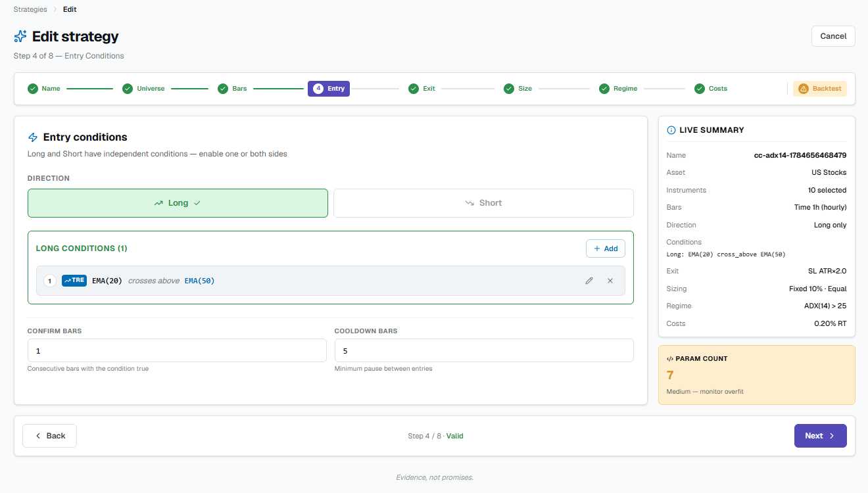The height and width of the screenshot is (493, 868).
Task: Go to the Exit step
Action: 422,89
